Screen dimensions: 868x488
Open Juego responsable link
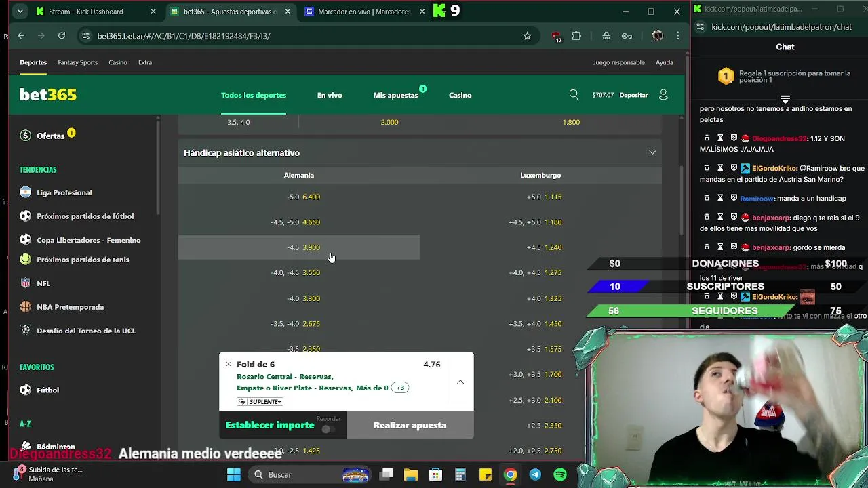[x=618, y=62]
